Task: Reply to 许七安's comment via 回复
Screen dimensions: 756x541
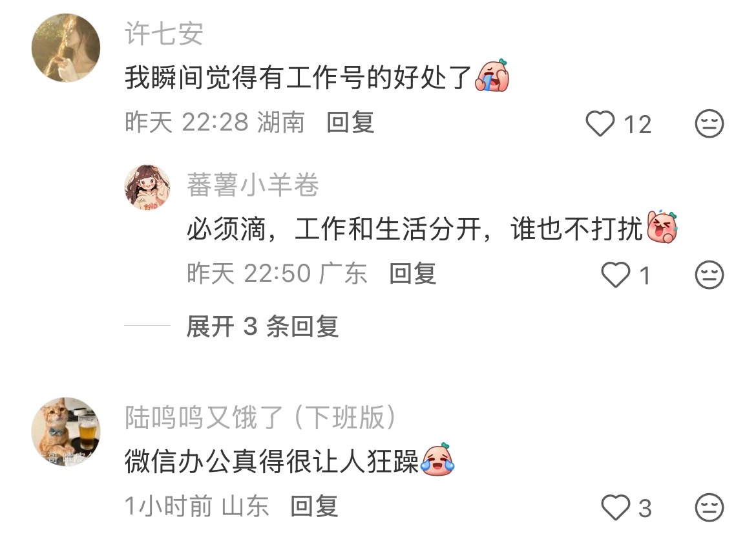Action: [x=350, y=122]
